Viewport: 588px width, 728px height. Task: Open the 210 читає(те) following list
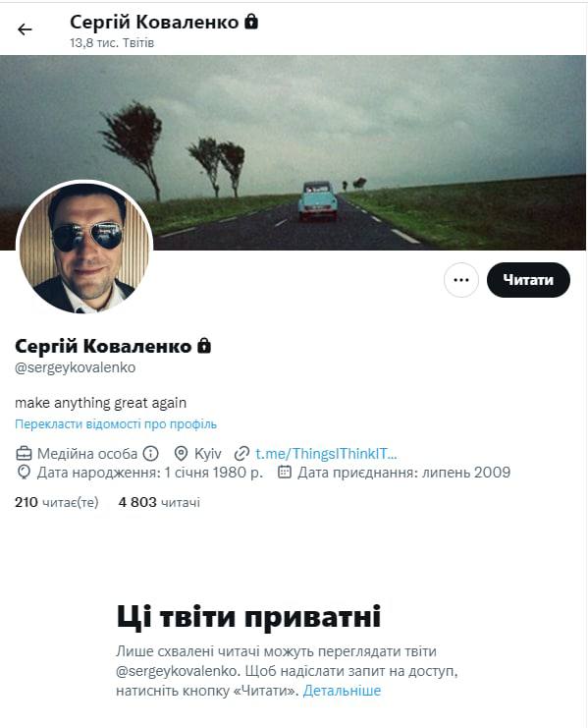coord(57,502)
